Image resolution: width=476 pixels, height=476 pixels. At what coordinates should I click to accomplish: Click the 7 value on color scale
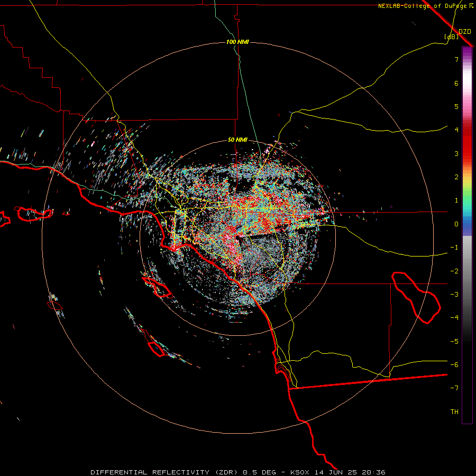point(456,59)
